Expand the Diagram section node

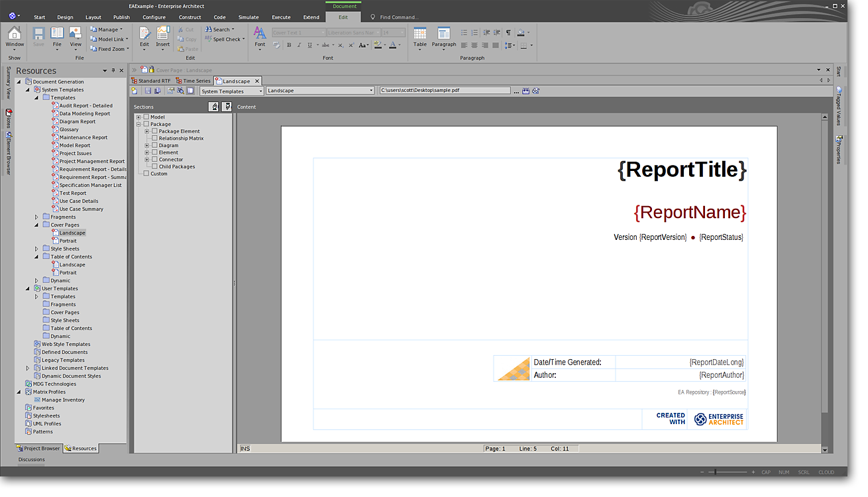[147, 146]
